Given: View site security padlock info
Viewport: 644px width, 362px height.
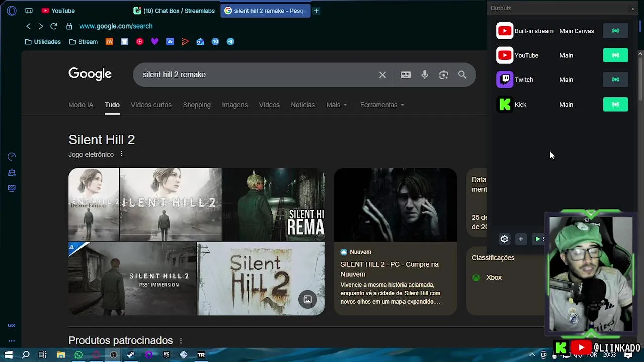Looking at the screenshot, I should [x=69, y=26].
